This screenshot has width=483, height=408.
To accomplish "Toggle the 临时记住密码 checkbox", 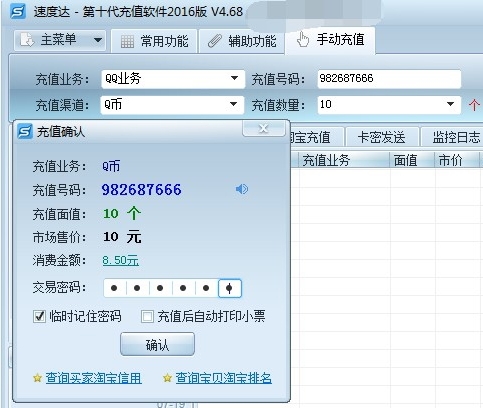I will [39, 316].
